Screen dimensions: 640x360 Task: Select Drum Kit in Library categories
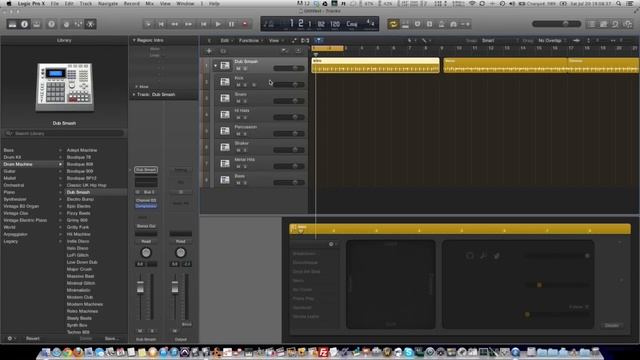click(12, 157)
